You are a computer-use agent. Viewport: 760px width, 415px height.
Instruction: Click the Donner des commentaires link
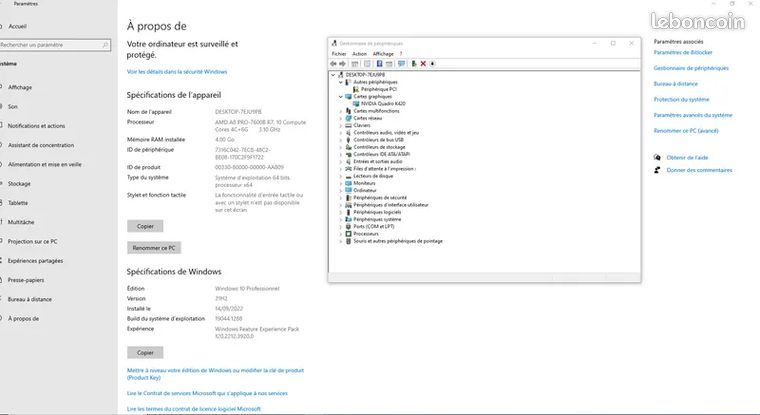pos(699,170)
